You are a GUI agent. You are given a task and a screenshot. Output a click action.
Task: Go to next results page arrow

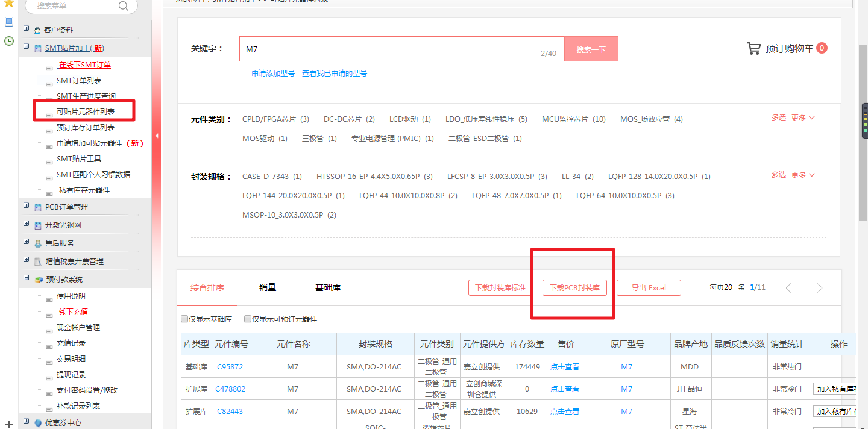(x=819, y=288)
